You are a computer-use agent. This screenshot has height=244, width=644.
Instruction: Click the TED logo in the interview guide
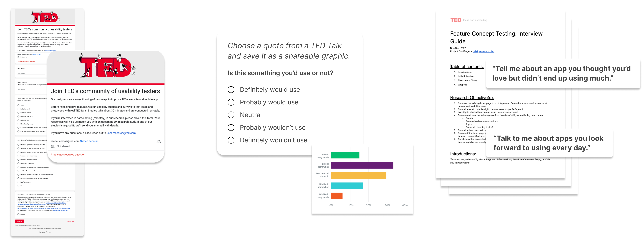[x=456, y=20]
